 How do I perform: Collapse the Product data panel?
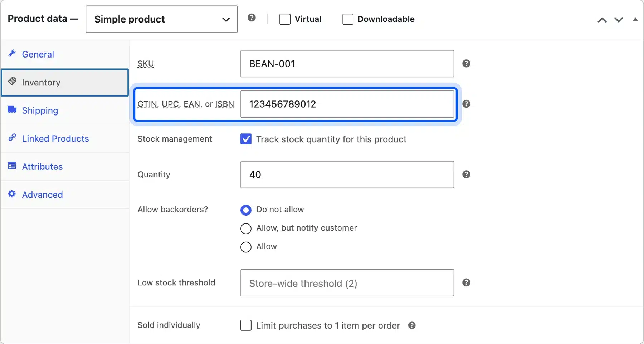pos(635,20)
